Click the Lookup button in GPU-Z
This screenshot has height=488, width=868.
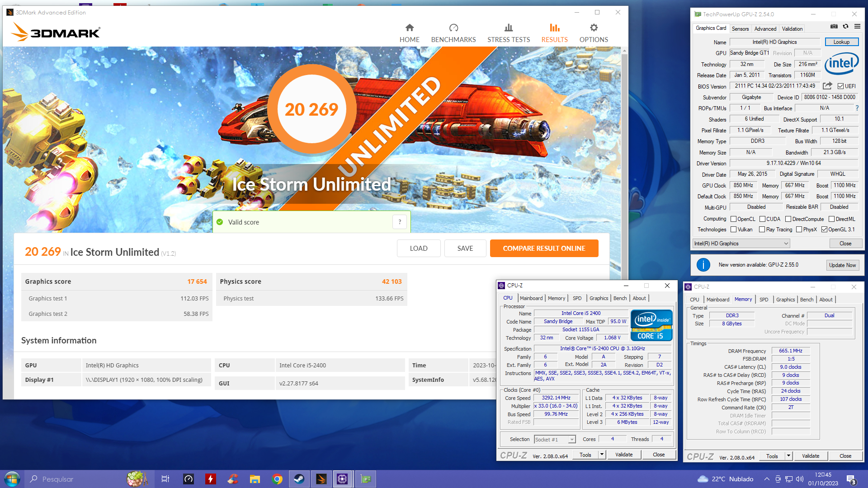tap(841, 42)
